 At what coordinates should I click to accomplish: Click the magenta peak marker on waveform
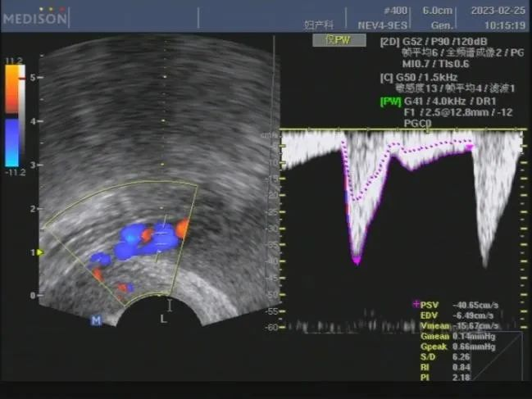(357, 261)
